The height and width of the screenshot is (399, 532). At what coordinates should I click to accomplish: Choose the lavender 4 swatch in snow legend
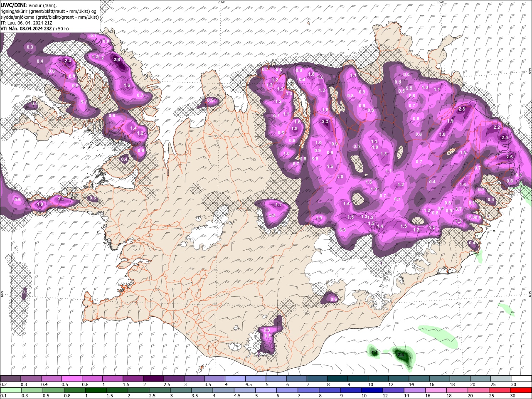[235, 379]
